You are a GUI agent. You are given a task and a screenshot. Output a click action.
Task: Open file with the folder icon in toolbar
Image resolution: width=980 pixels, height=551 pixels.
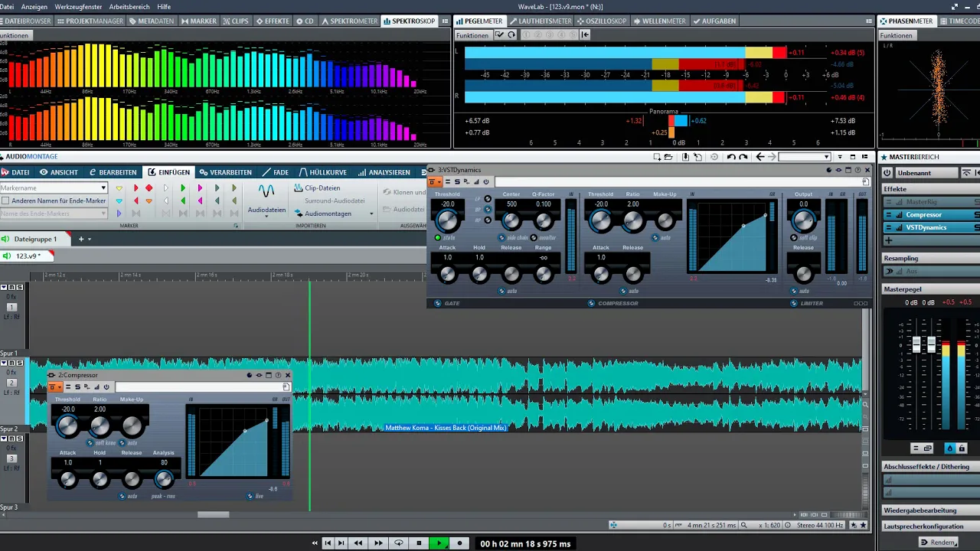tap(668, 157)
